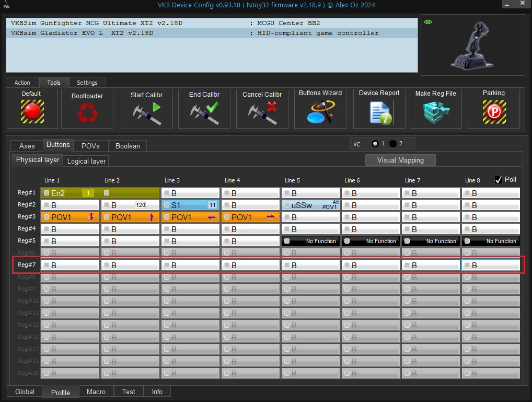The image size is (532, 402).
Task: Click the Visual Mapping button
Action: [x=400, y=160]
